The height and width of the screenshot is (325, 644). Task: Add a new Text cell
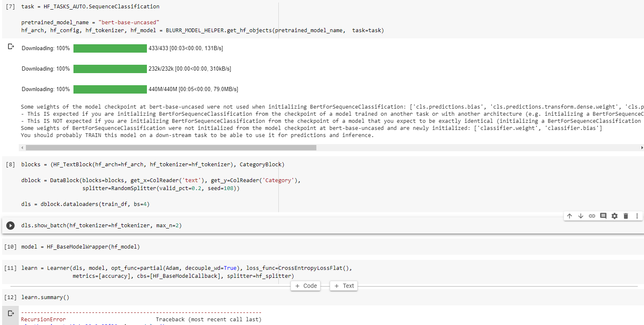coord(343,286)
